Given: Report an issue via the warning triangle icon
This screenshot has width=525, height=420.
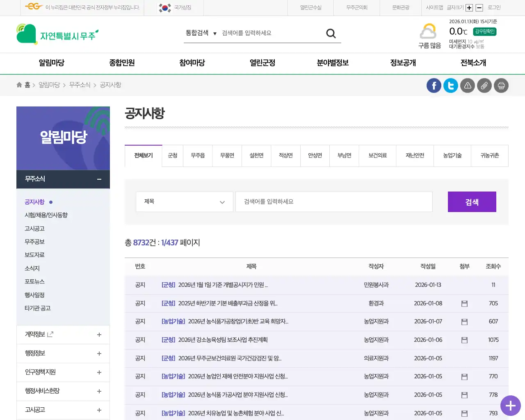Looking at the screenshot, I should pyautogui.click(x=467, y=85).
